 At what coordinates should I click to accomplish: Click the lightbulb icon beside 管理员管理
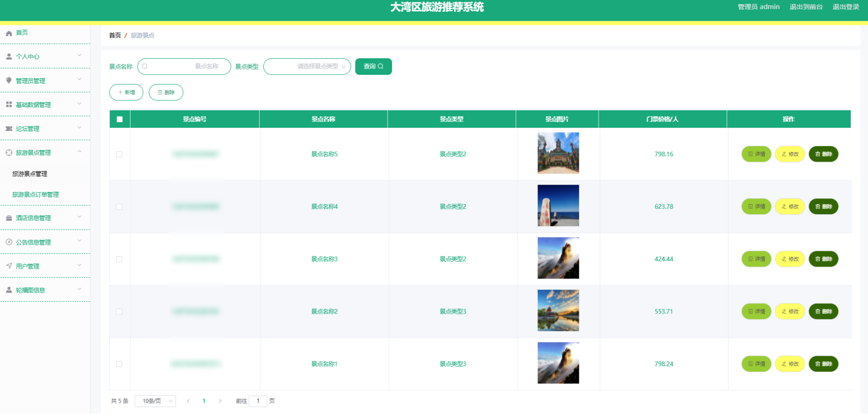(x=9, y=80)
